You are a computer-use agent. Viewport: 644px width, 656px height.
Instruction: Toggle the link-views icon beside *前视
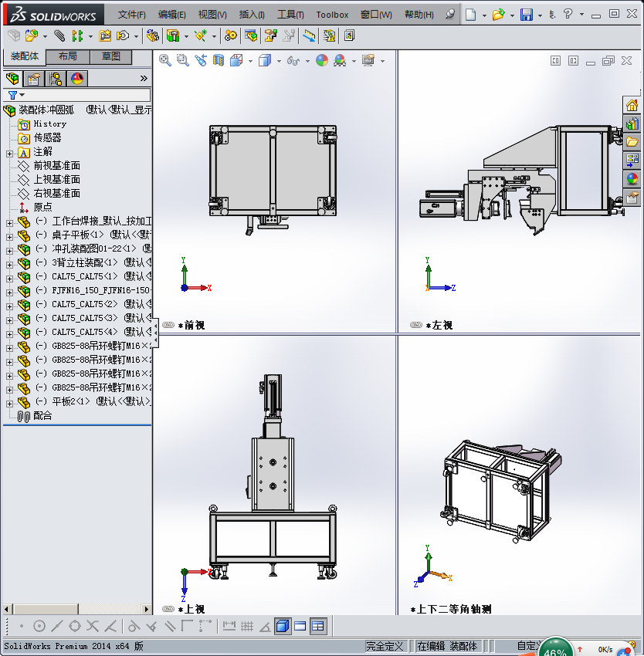(x=168, y=325)
